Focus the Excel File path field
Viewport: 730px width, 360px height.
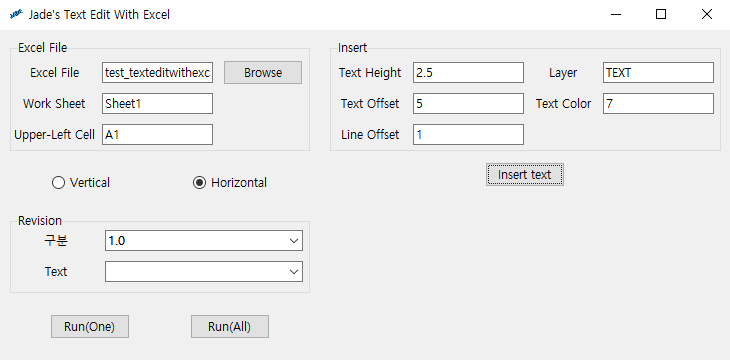[157, 73]
